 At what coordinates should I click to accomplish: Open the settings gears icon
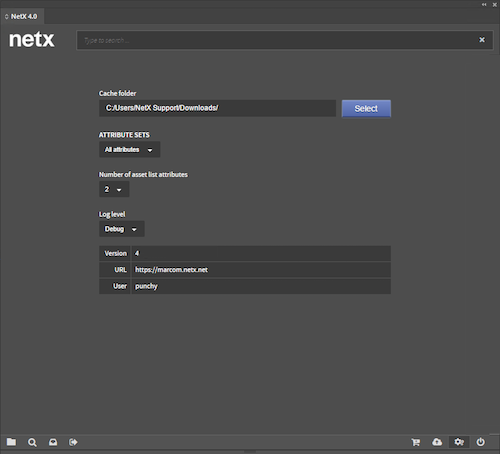pos(459,442)
